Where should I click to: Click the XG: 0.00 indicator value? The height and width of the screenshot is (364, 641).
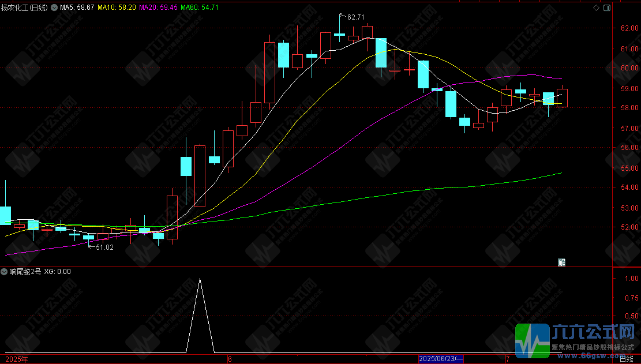tap(58, 272)
